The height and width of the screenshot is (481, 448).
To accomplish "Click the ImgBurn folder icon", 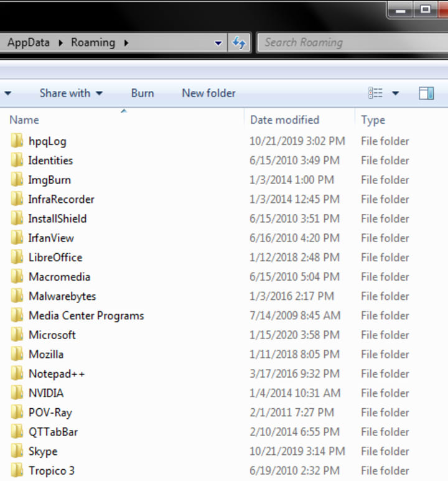I will (17, 179).
